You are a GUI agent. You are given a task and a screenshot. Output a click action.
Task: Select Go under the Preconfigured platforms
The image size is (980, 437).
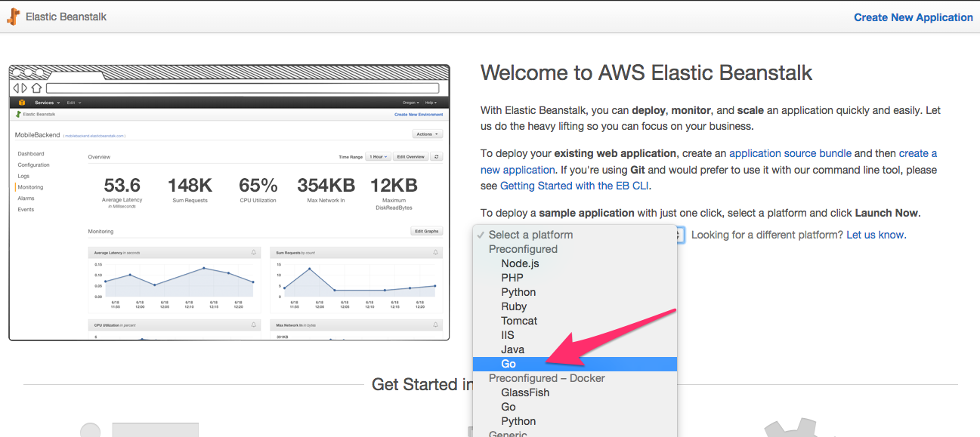508,363
